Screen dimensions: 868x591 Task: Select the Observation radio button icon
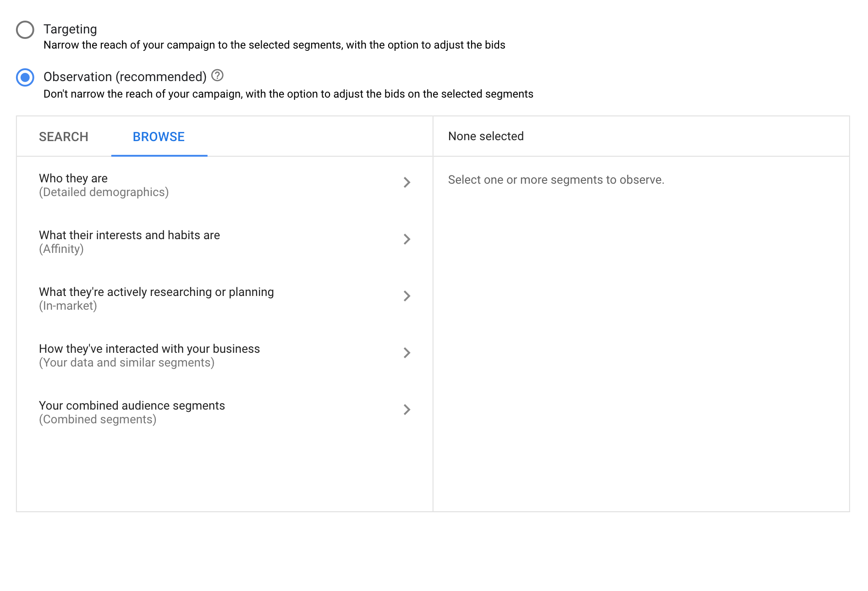tap(25, 77)
